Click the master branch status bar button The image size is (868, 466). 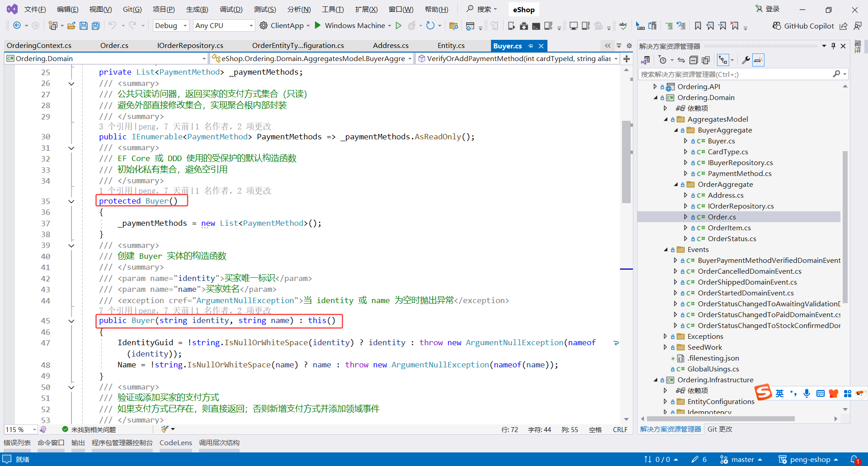coord(741,460)
